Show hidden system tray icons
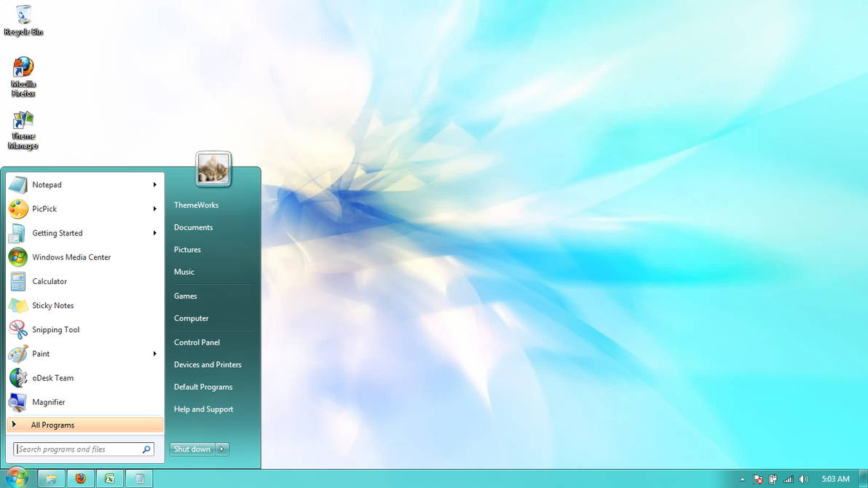The height and width of the screenshot is (488, 868). pos(742,479)
